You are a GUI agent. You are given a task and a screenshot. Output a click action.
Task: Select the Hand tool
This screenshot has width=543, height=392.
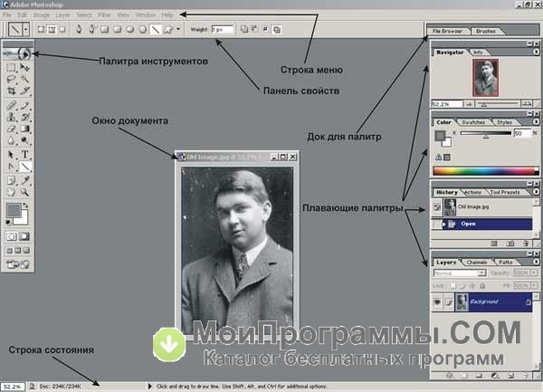click(x=11, y=192)
